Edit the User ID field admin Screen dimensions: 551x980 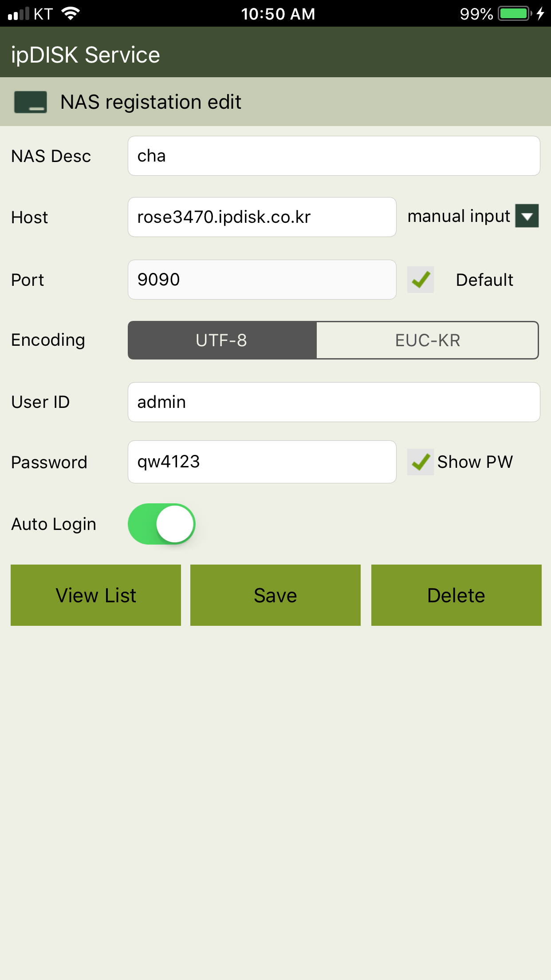(x=334, y=402)
